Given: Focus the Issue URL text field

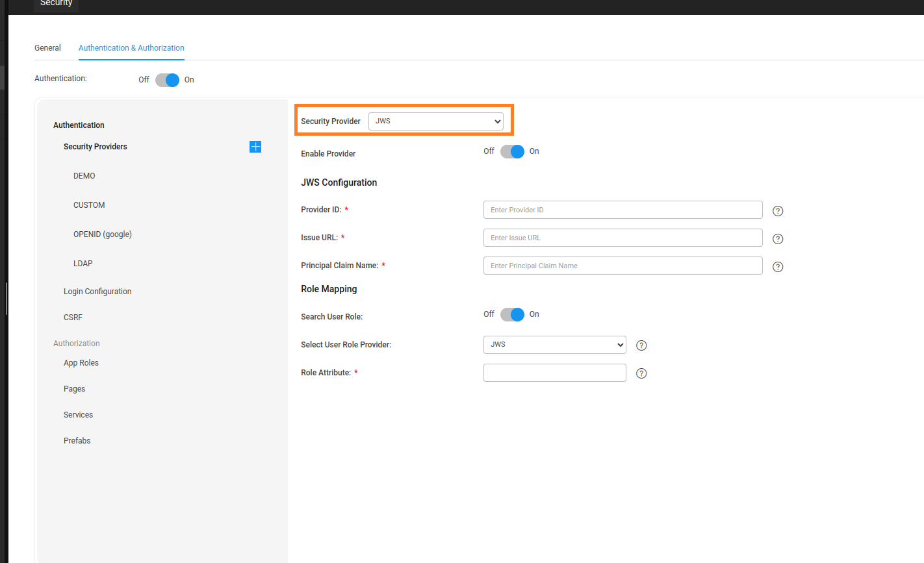Looking at the screenshot, I should pos(622,238).
